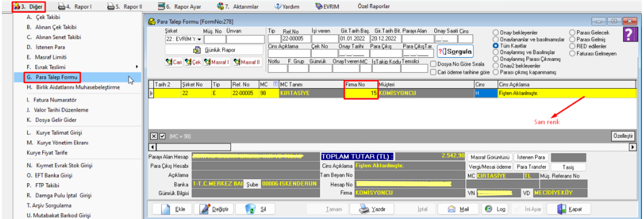Click the Tasiş button

[568, 167]
